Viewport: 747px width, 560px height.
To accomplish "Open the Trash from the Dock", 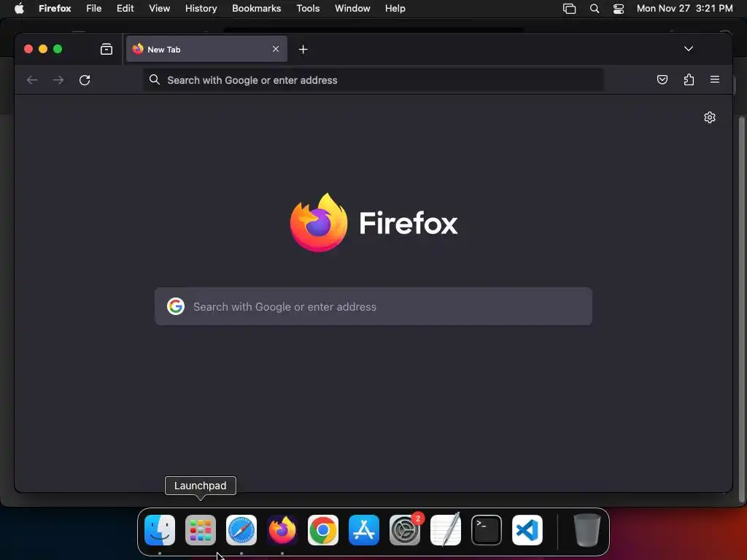I will pyautogui.click(x=587, y=529).
